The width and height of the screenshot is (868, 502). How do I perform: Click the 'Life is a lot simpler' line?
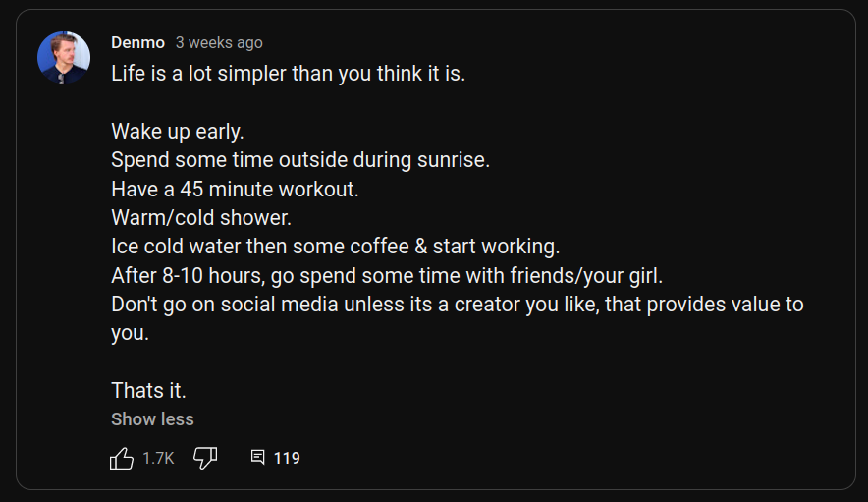pos(288,75)
